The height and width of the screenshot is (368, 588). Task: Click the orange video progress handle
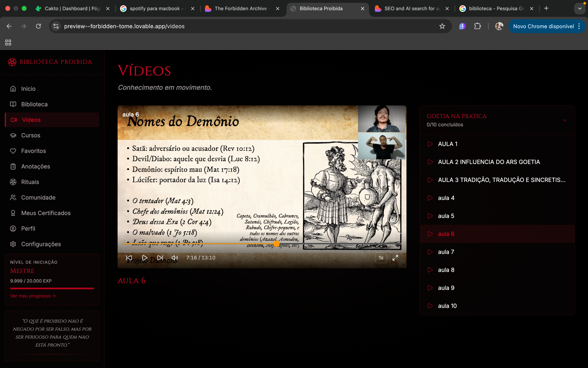tap(277, 244)
